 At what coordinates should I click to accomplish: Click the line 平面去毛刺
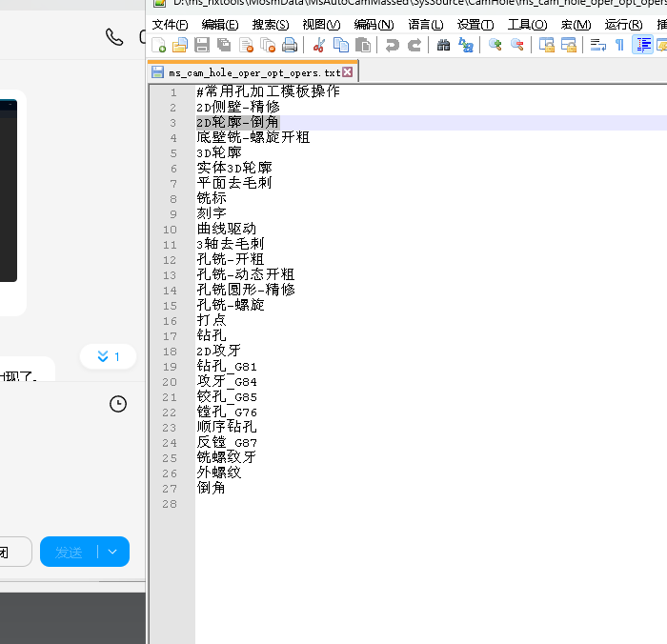tap(234, 183)
